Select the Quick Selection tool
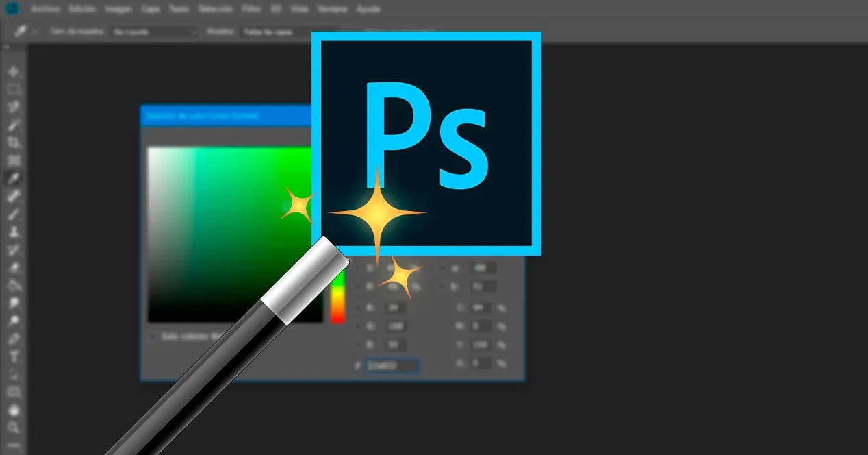Viewport: 868px width, 455px height. click(x=14, y=125)
